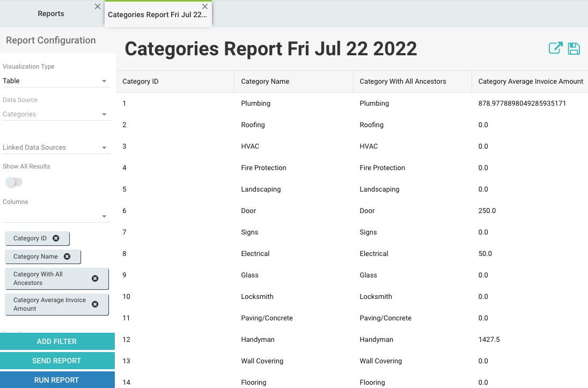Click the export report icon
The image size is (588, 388).
pyautogui.click(x=555, y=48)
